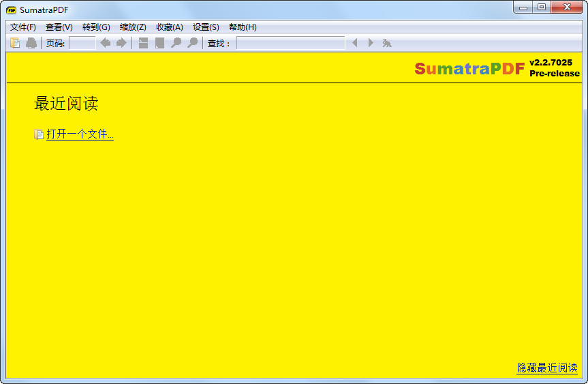Close the SumatraPDF window
Image resolution: width=588 pixels, height=384 pixels.
pos(567,8)
